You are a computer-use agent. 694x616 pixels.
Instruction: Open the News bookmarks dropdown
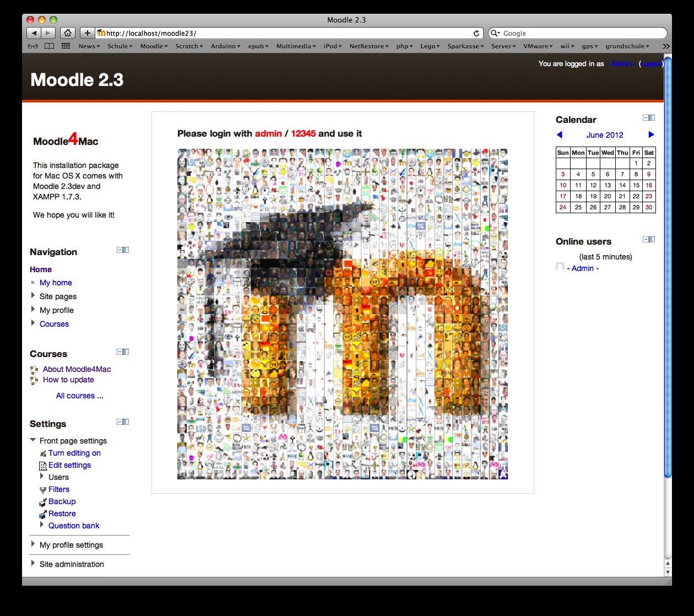[89, 46]
